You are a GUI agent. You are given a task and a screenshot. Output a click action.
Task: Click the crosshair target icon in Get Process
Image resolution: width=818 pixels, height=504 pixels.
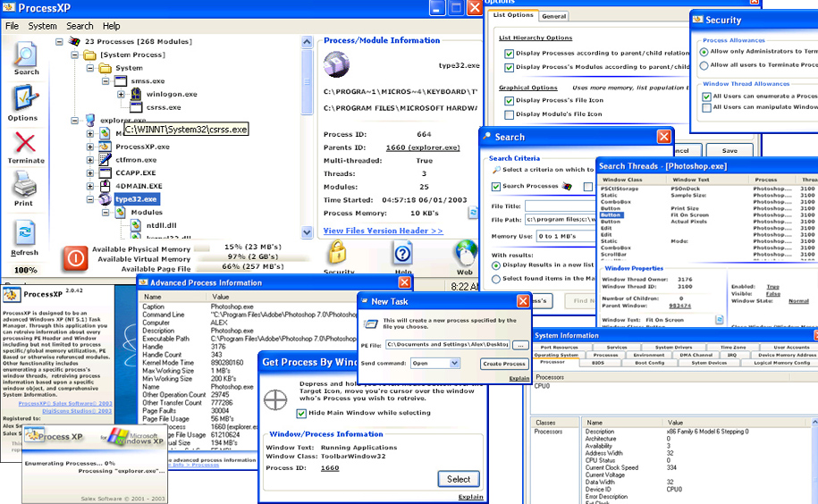coord(277,398)
